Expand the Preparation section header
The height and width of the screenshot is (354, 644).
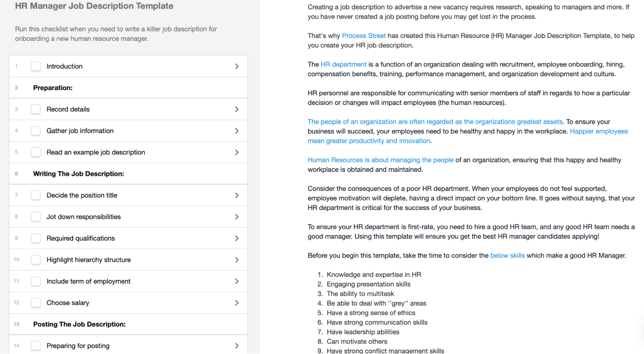click(130, 88)
